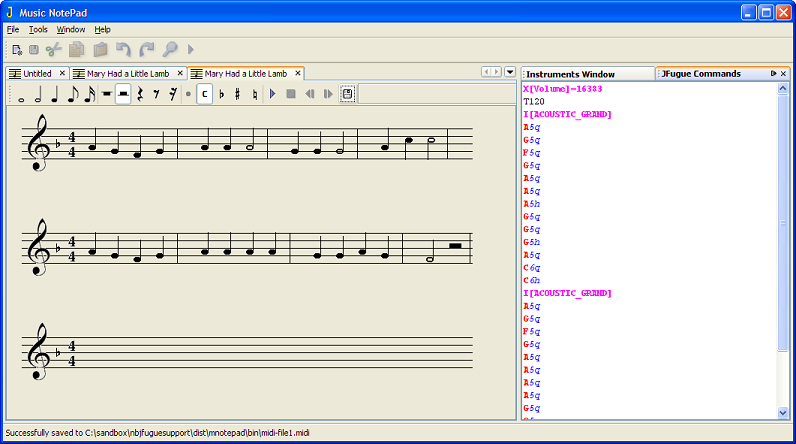Click the small play arrow in main toolbar
796x444 pixels.
point(191,50)
